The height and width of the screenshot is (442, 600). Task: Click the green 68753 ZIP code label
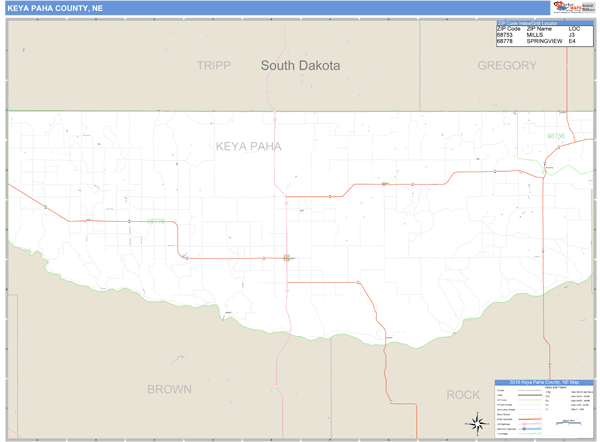click(x=555, y=136)
